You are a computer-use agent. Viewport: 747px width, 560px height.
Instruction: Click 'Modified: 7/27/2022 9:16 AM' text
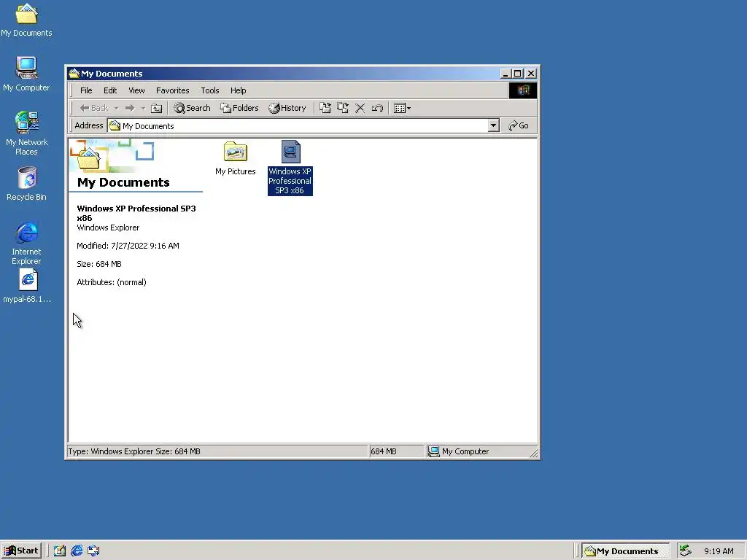point(128,246)
